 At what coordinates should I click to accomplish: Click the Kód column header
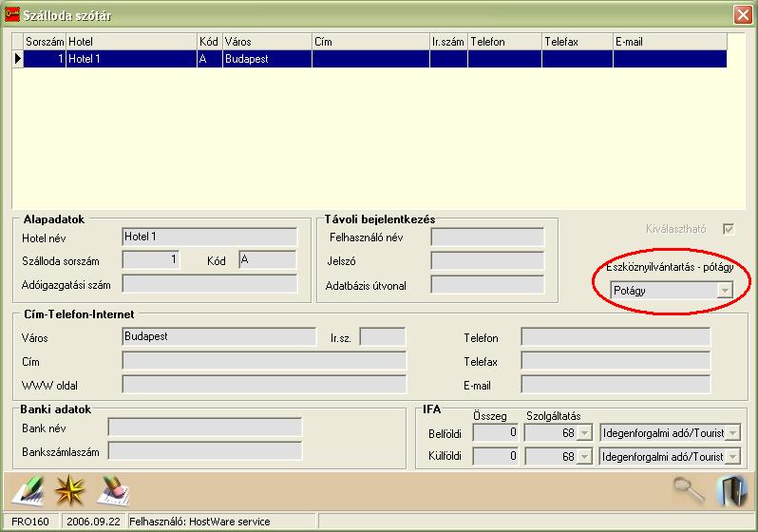pos(209,42)
